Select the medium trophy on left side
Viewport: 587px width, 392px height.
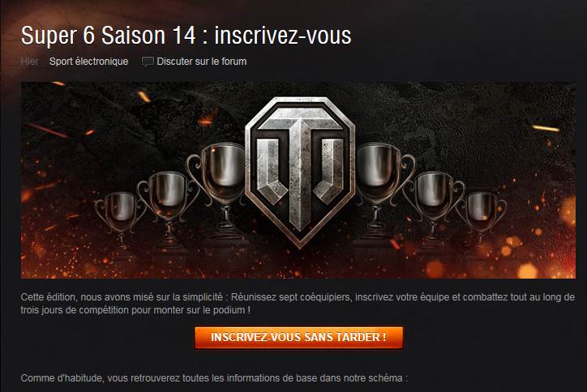(169, 208)
